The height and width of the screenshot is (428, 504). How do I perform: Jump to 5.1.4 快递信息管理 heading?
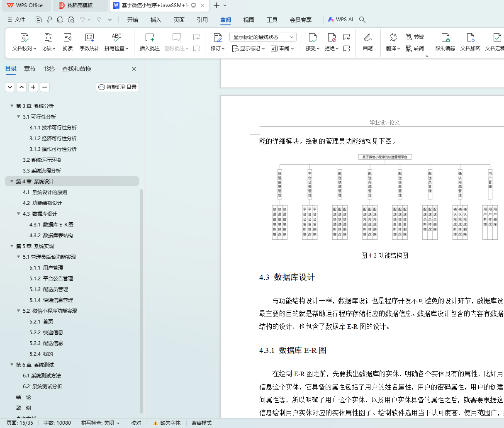click(51, 300)
